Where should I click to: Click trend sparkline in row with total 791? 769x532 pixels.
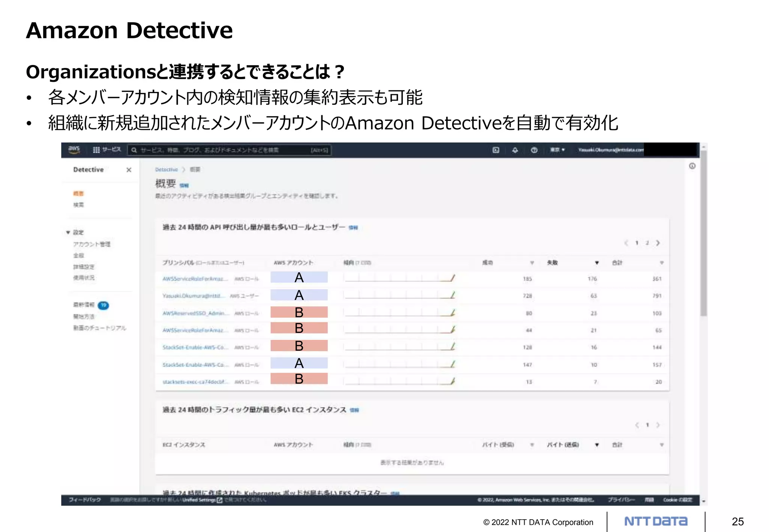point(400,295)
